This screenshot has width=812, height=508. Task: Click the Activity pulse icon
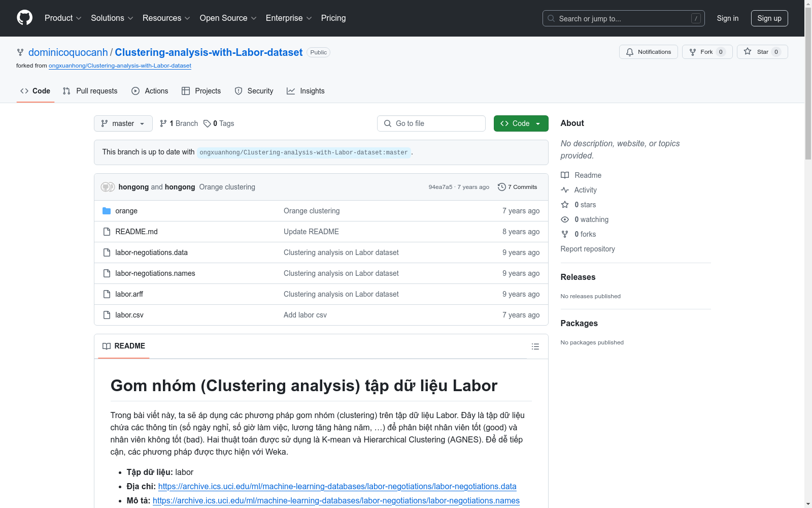(x=565, y=190)
